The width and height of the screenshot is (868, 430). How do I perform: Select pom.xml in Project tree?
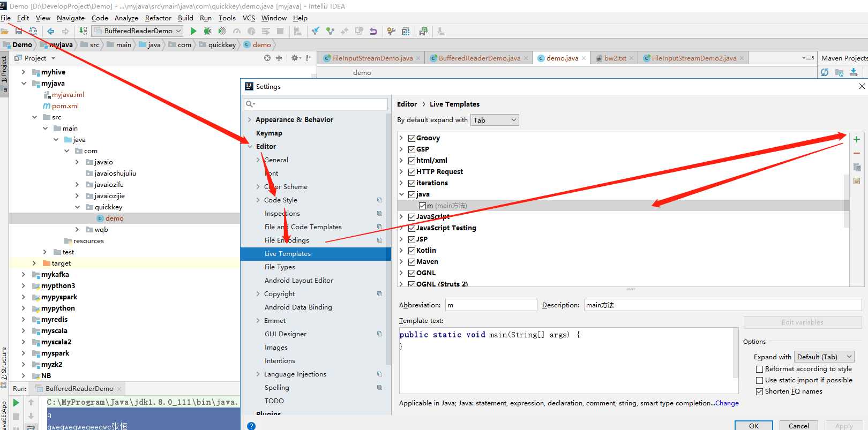(x=65, y=106)
